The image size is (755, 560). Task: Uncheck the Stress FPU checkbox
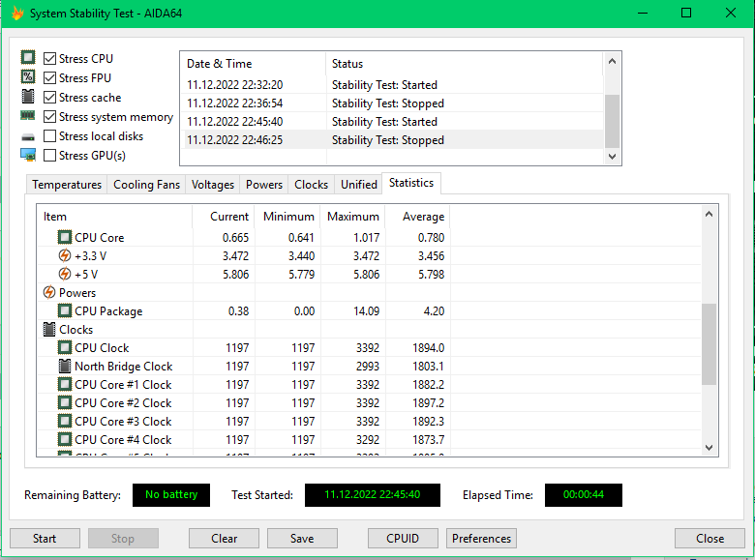click(x=49, y=78)
